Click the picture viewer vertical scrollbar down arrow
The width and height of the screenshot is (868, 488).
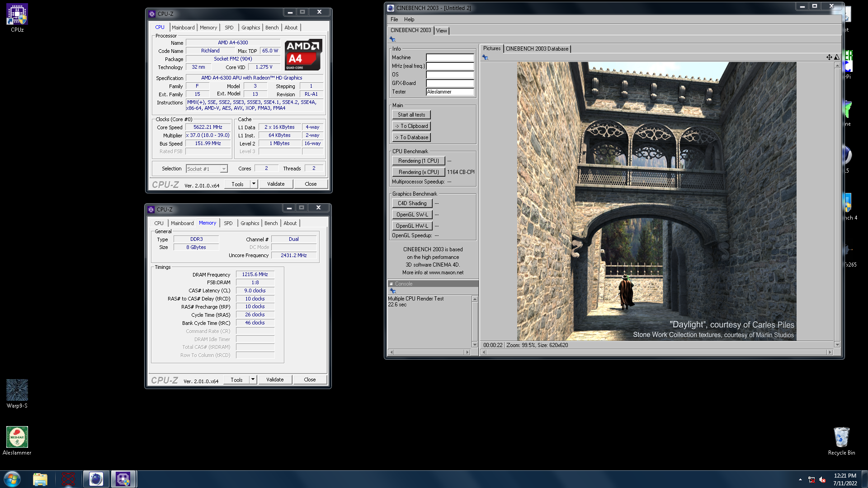[837, 345]
